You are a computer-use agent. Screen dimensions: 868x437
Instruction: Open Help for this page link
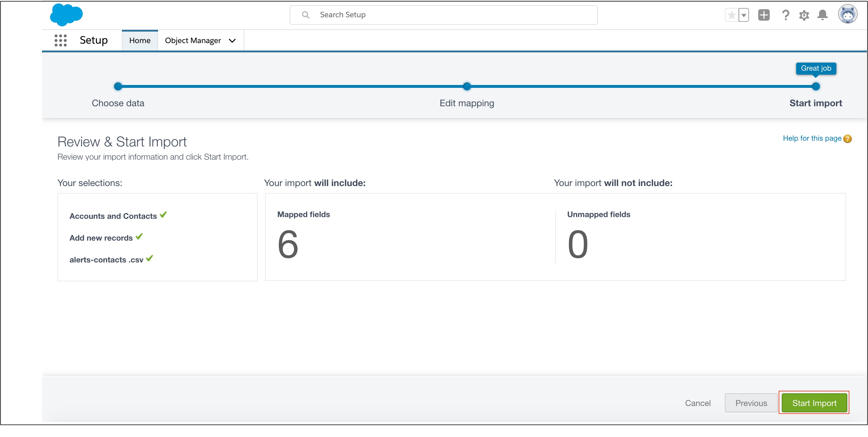pos(812,138)
